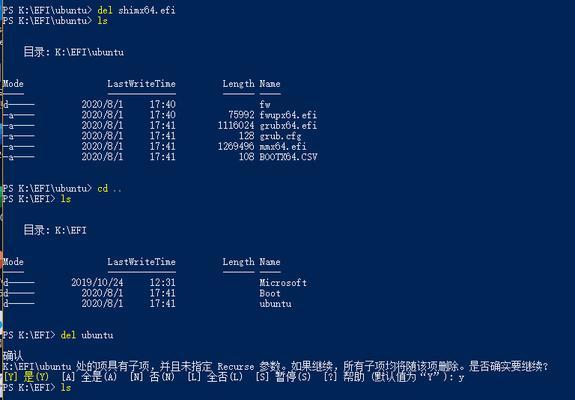Screen dimensions: 575x400
Task: Click the second Name column header
Action: pyautogui.click(x=270, y=262)
